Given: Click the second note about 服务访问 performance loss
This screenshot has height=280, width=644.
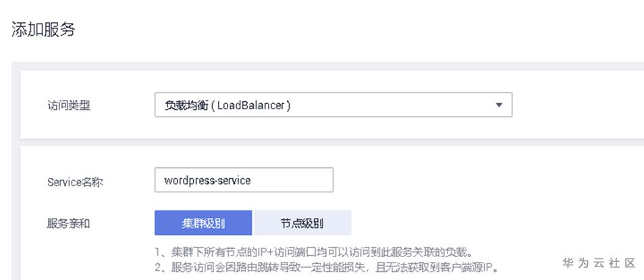Looking at the screenshot, I should pyautogui.click(x=327, y=266).
